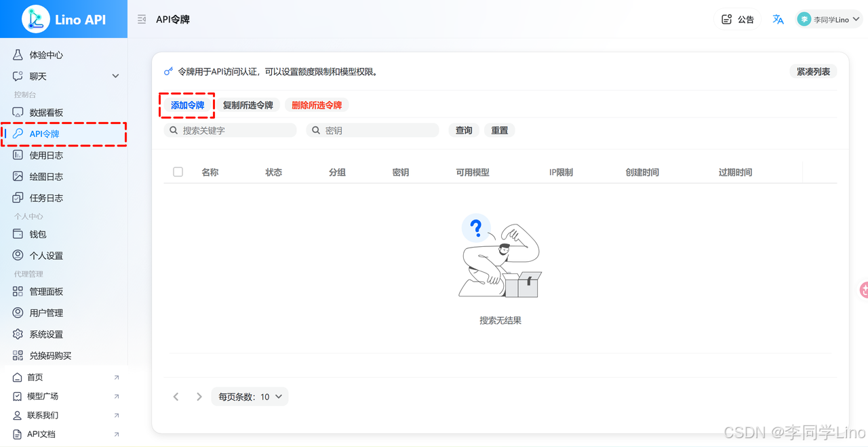
Task: Collapse the sidebar with the top-left toggle
Action: tap(141, 19)
